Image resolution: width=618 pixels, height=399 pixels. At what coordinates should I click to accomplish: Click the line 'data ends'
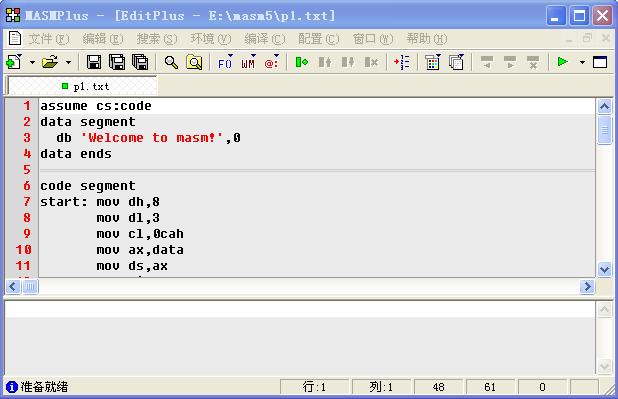point(76,154)
